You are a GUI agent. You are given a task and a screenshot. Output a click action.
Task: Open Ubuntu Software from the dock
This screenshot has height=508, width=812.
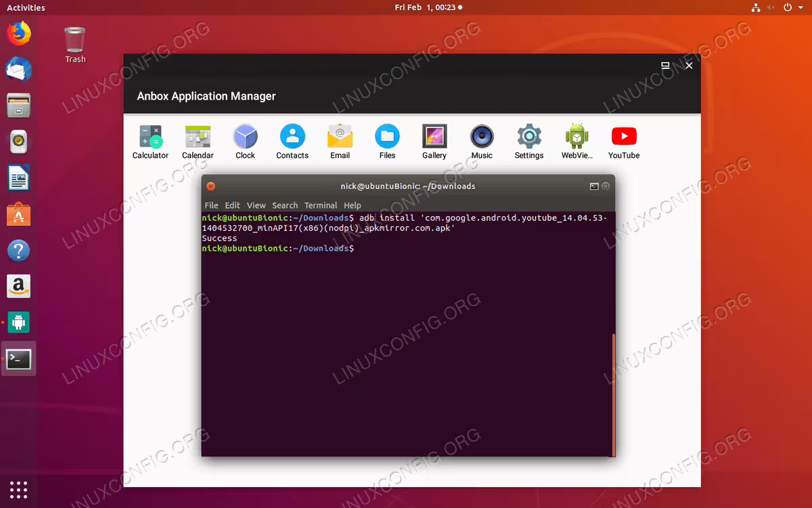point(18,215)
